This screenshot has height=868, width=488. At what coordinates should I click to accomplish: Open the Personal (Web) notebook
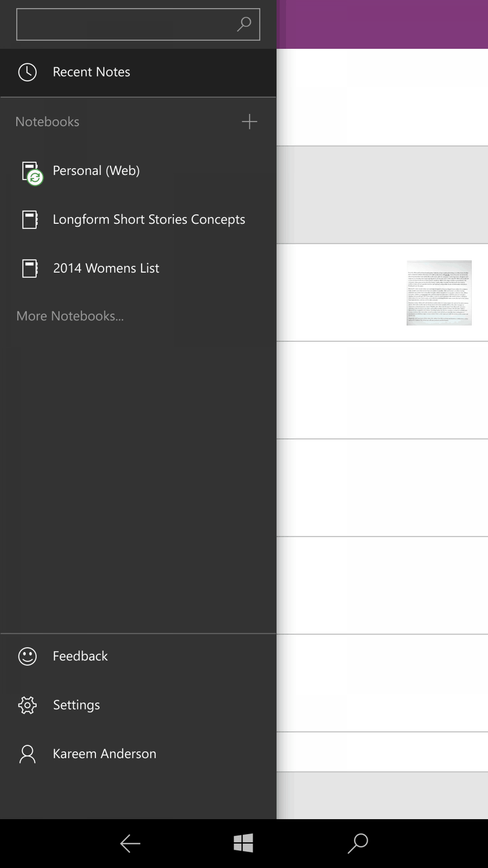tap(96, 171)
